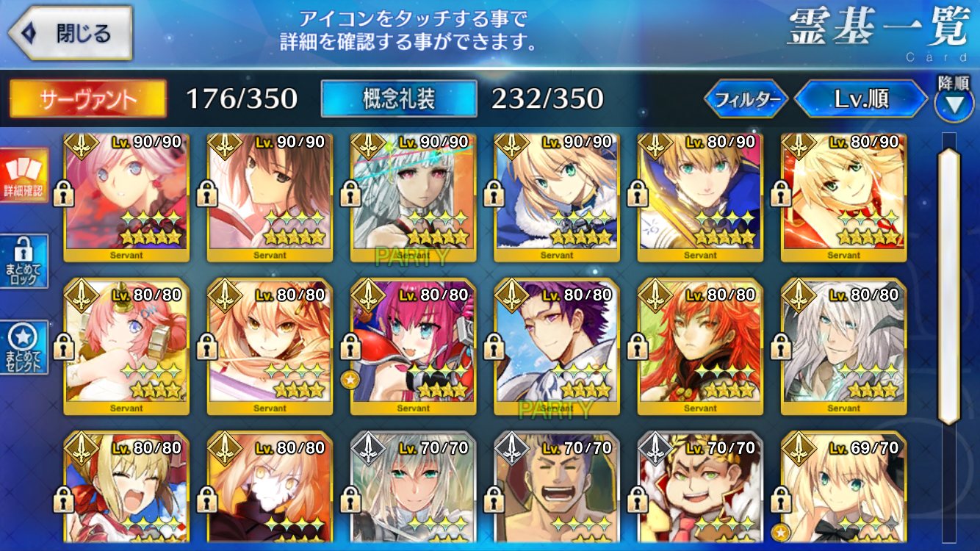Viewport: 980px width, 551px height.
Task: Toggle lock on the Lv. 80/80 purple-haired servant
Action: point(494,347)
